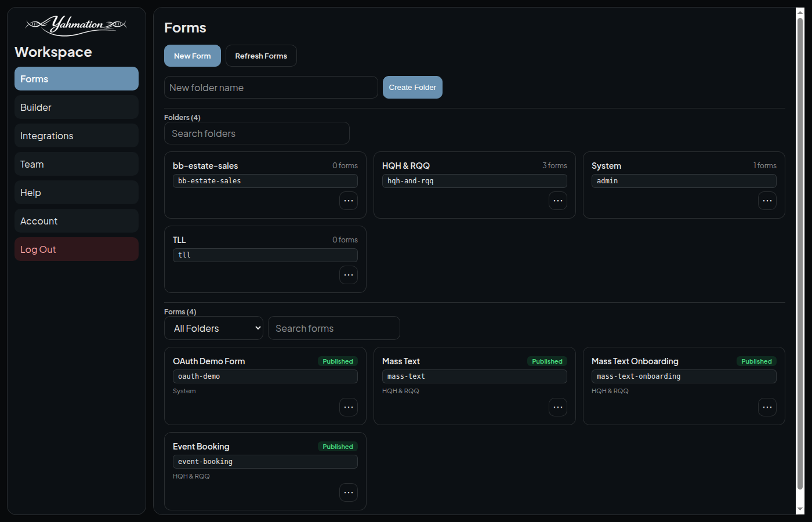
Task: Focus the New folder name field
Action: (271, 88)
